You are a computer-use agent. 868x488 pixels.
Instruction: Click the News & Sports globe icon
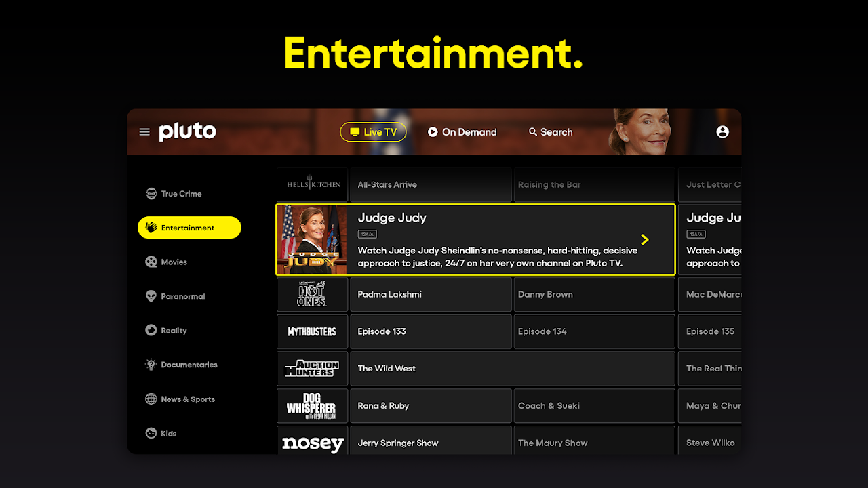[x=151, y=399]
